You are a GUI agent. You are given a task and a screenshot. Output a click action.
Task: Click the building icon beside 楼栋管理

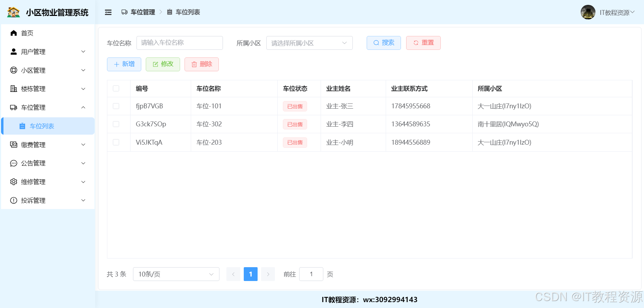point(14,89)
